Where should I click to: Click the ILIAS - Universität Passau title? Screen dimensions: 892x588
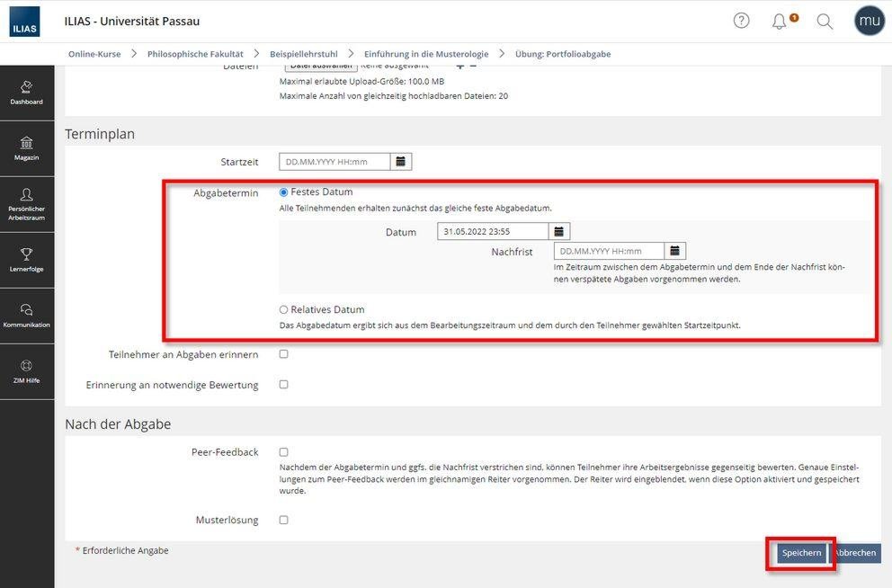click(132, 21)
